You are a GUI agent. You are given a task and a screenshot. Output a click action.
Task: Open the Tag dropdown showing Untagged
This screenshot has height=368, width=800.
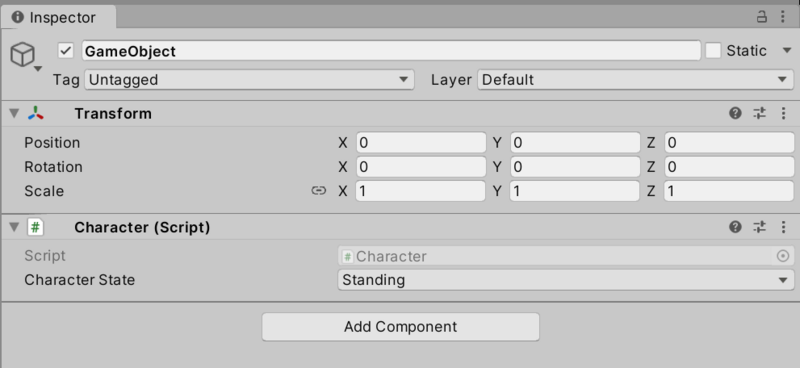[249, 80]
